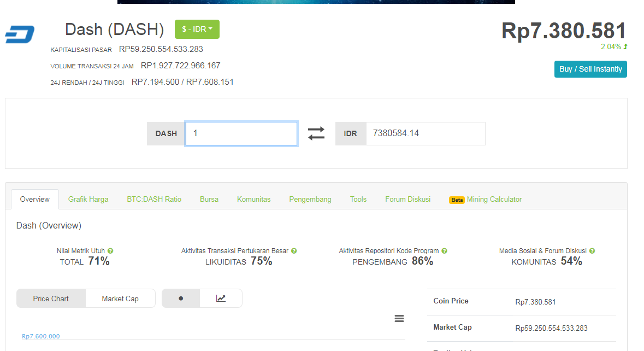Click the market cap value RP59.250.554.533.283
Viewport: 644px width, 351px height.
pyautogui.click(x=161, y=49)
